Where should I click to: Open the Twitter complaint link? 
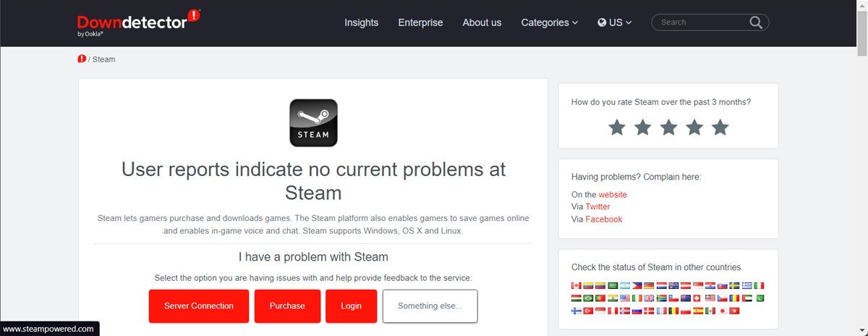(598, 207)
